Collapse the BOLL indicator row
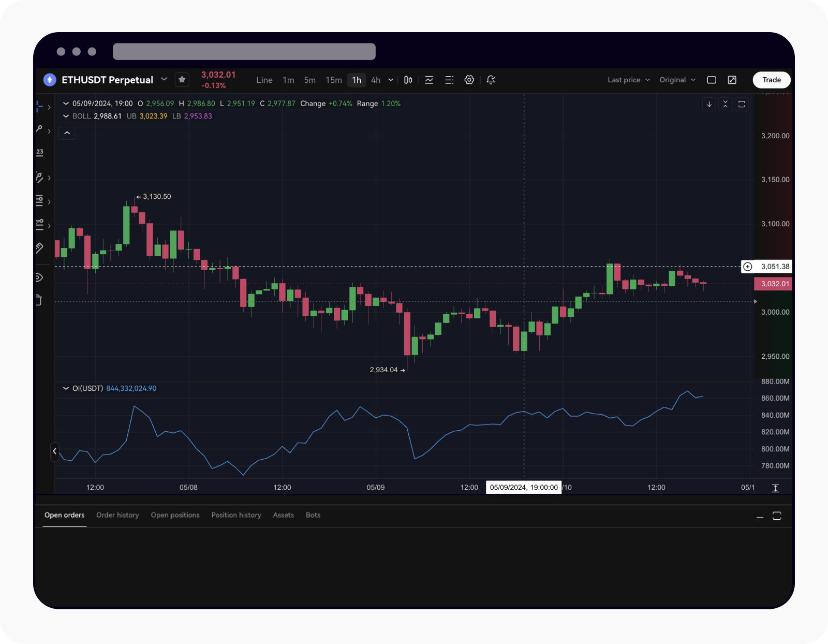 point(66,116)
